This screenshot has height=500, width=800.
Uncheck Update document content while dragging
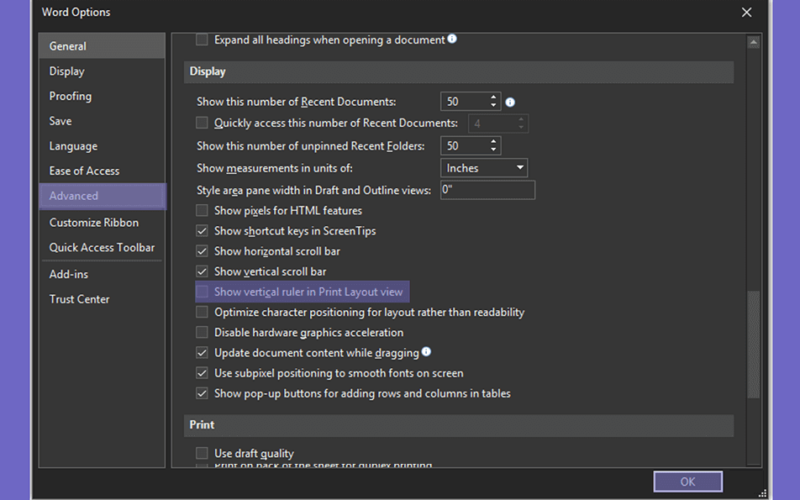pyautogui.click(x=202, y=353)
